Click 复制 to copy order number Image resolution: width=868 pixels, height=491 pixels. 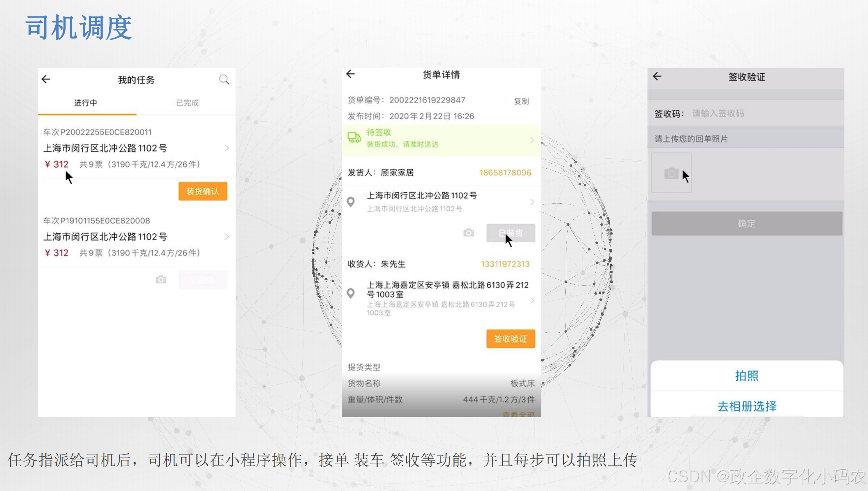coord(521,101)
